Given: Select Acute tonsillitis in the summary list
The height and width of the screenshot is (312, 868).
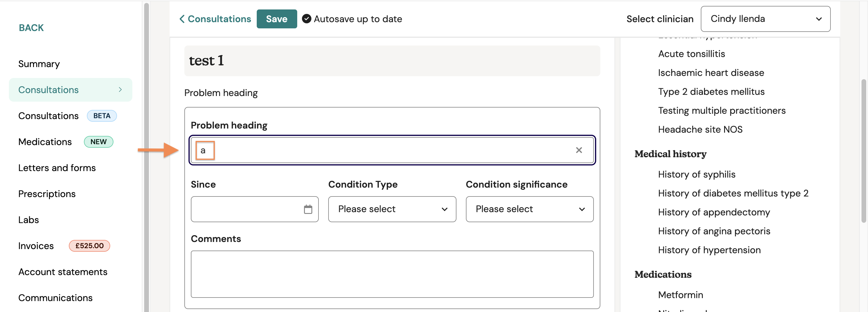Looking at the screenshot, I should tap(691, 53).
